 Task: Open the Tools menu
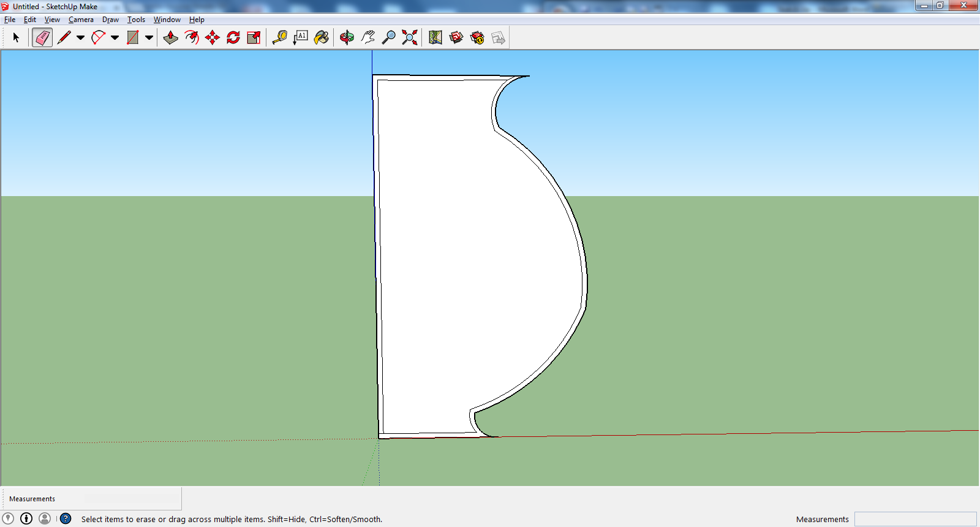(x=136, y=20)
